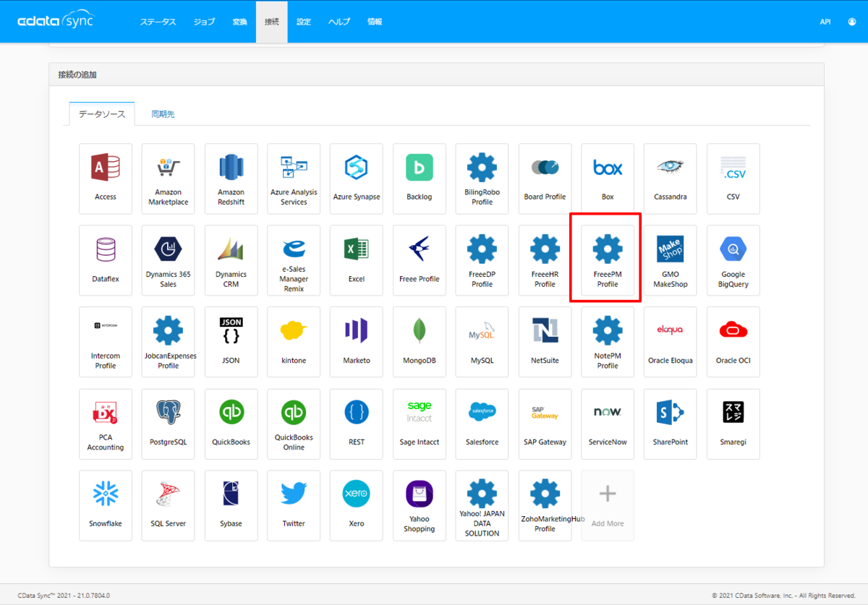868x605 pixels.
Task: Choose the Amazon Marketplace connector
Action: tap(168, 179)
